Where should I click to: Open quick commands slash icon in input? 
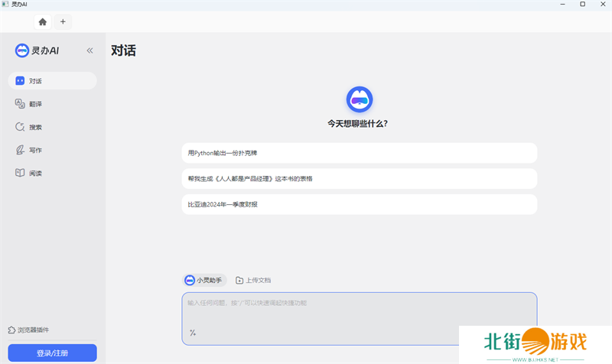tap(193, 333)
